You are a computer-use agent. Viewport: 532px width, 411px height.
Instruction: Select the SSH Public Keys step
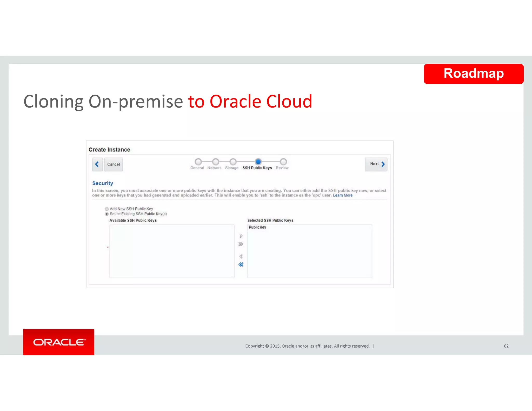[x=258, y=162]
